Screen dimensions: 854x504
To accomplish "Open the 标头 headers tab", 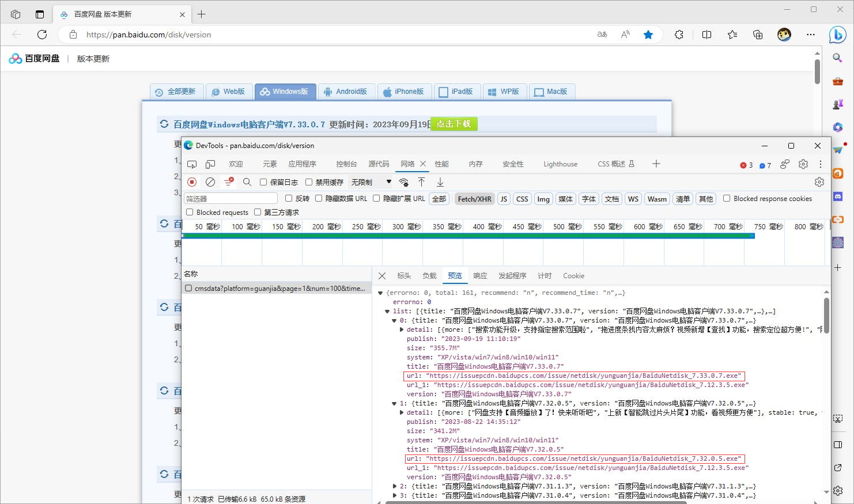I will 404,276.
